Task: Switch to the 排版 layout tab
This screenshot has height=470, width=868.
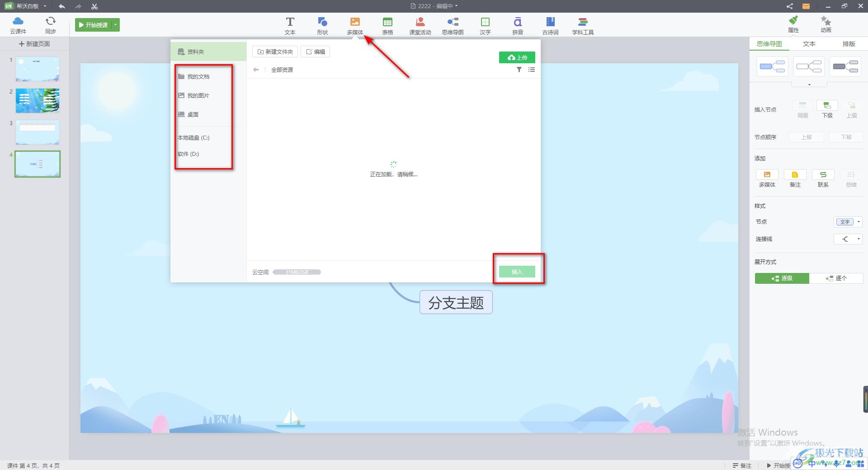Action: 849,44
